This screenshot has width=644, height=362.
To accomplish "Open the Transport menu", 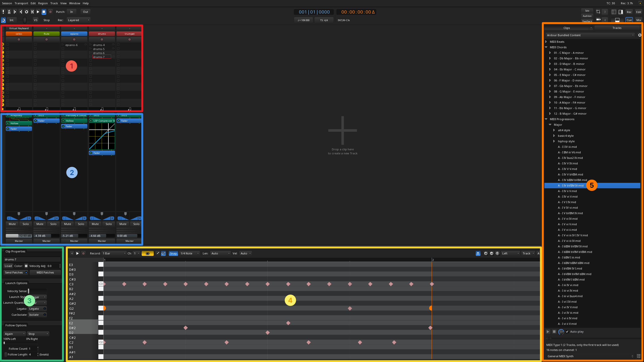I will (21, 3).
